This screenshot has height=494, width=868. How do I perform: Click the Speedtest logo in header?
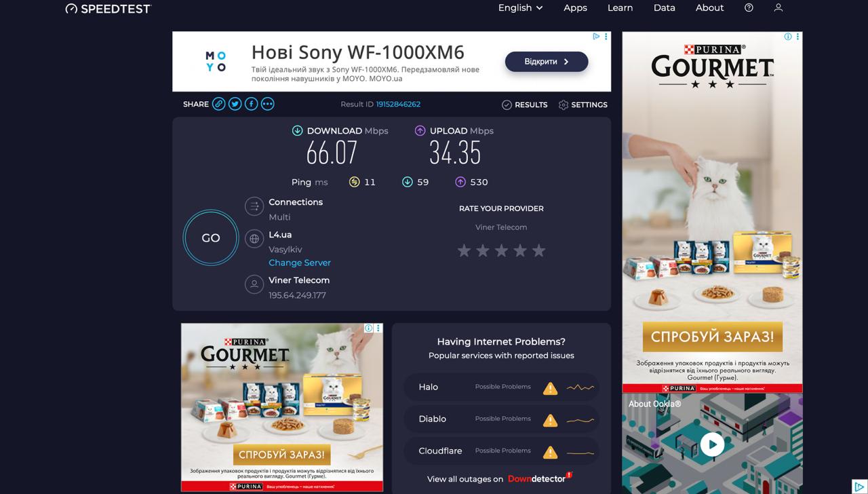coord(108,8)
